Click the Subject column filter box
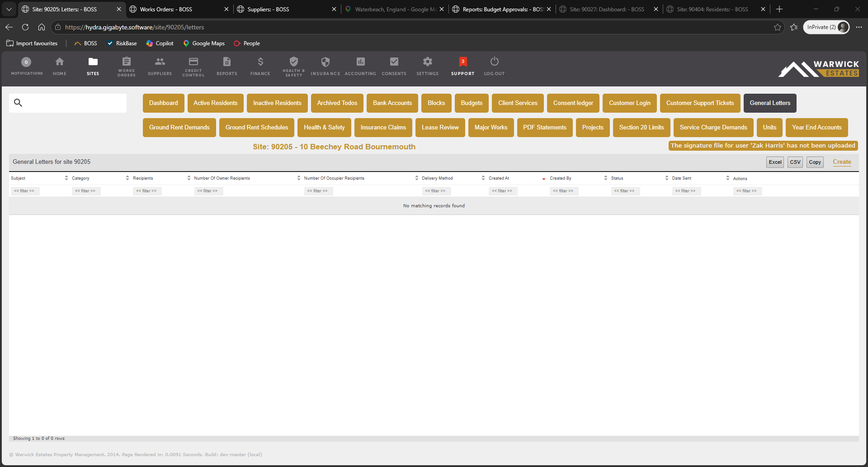This screenshot has height=467, width=868. [24, 191]
